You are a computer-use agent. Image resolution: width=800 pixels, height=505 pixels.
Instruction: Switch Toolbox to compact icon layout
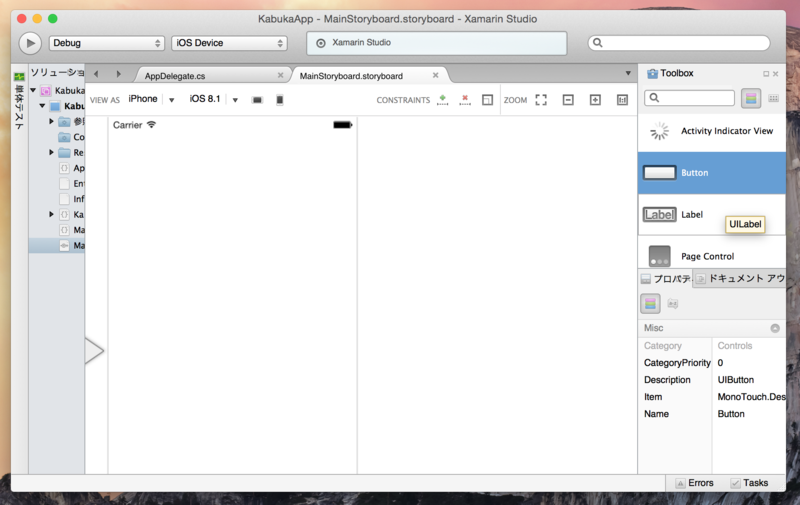[773, 98]
